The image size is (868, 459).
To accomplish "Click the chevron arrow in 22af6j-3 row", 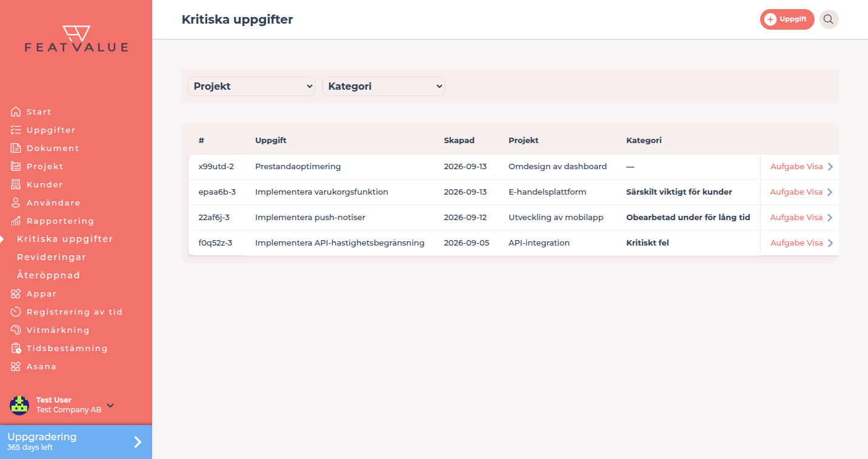I will (x=830, y=218).
